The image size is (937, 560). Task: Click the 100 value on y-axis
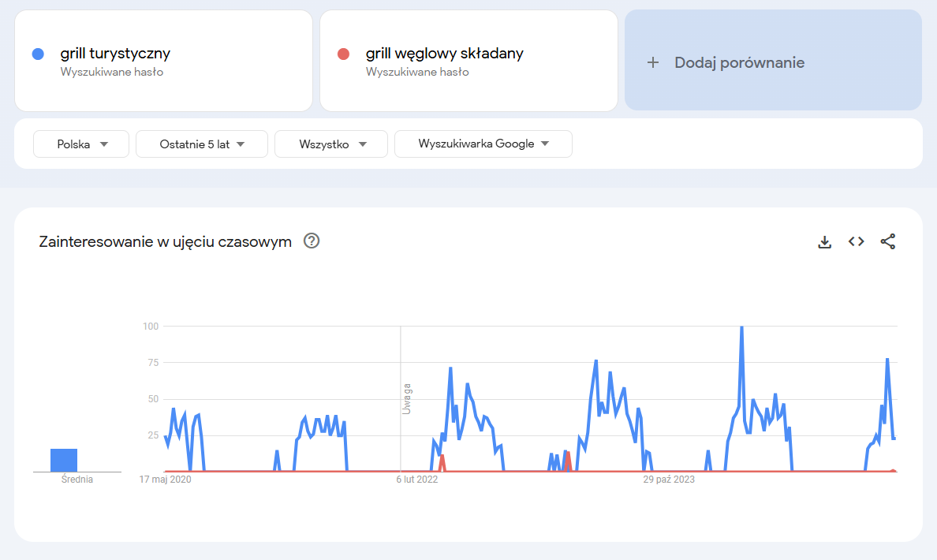tap(151, 327)
